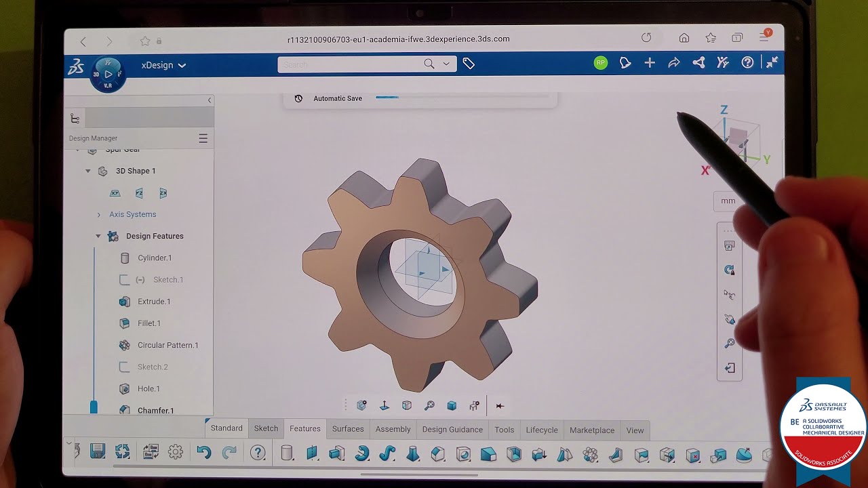Open the RP user profile avatar
The width and height of the screenshot is (868, 488).
point(600,63)
